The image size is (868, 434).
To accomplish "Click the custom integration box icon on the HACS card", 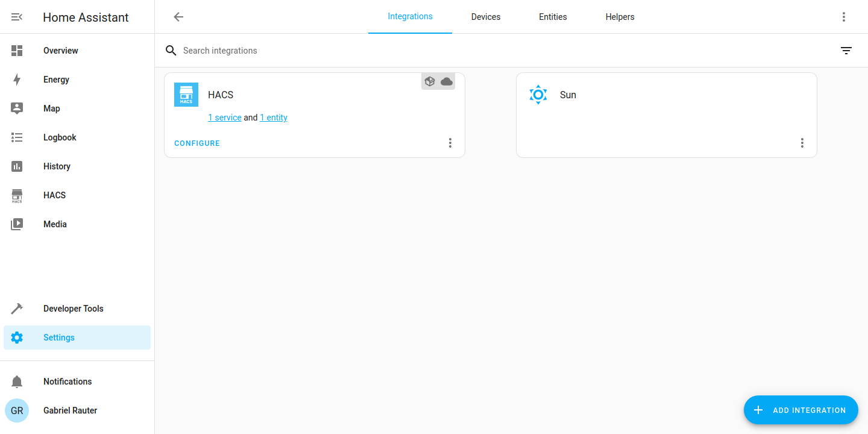I will 430,81.
